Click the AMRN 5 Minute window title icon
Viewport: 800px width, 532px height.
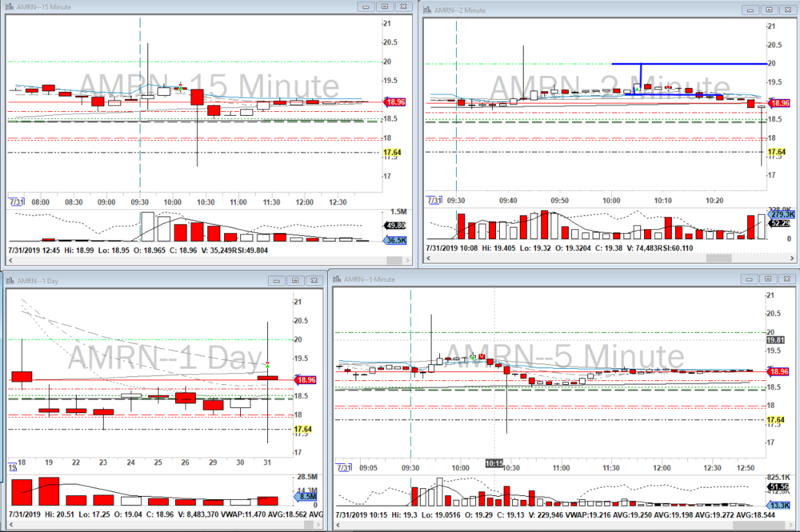(337, 279)
